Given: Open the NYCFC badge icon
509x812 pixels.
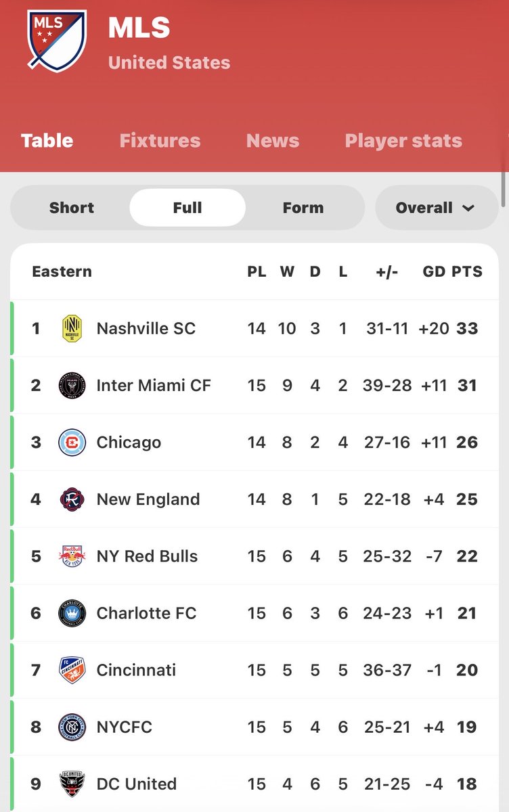Looking at the screenshot, I should point(72,727).
